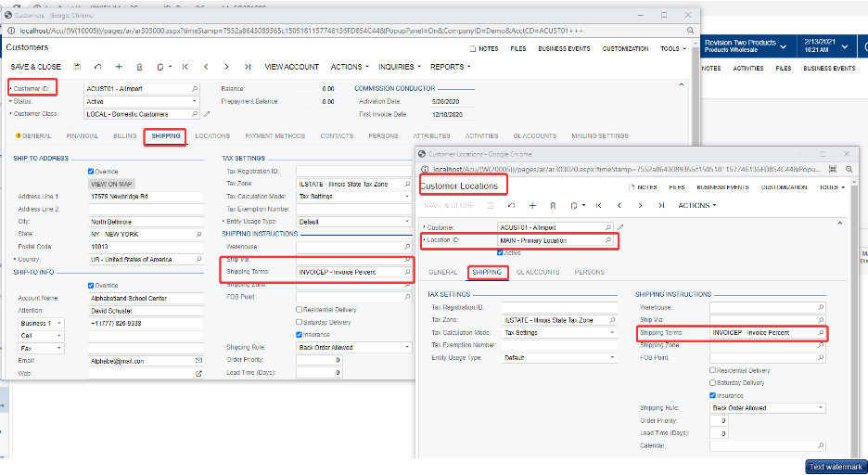Go to first customer record icon
The width and height of the screenshot is (868, 475).
(x=185, y=67)
